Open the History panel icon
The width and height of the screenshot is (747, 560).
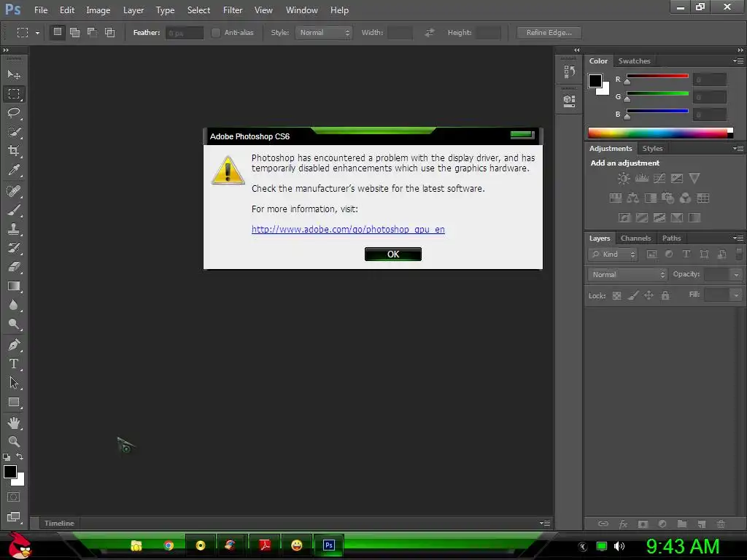point(569,72)
